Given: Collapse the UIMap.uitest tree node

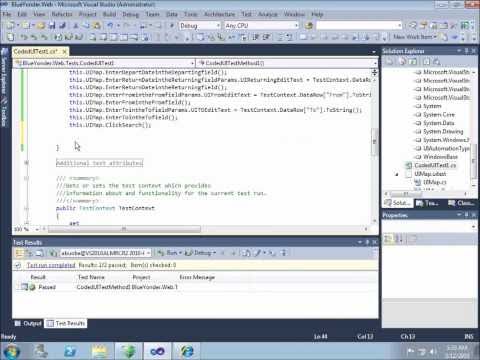Looking at the screenshot, I should [396, 174].
